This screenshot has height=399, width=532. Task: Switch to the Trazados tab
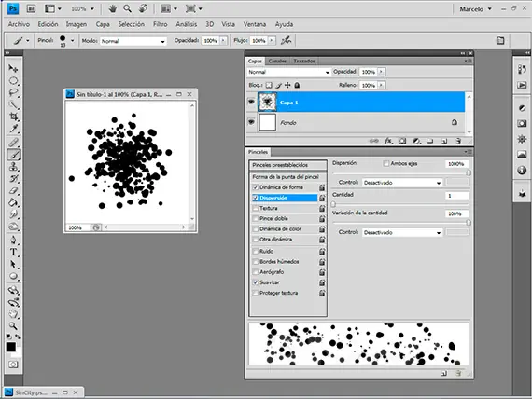click(304, 61)
